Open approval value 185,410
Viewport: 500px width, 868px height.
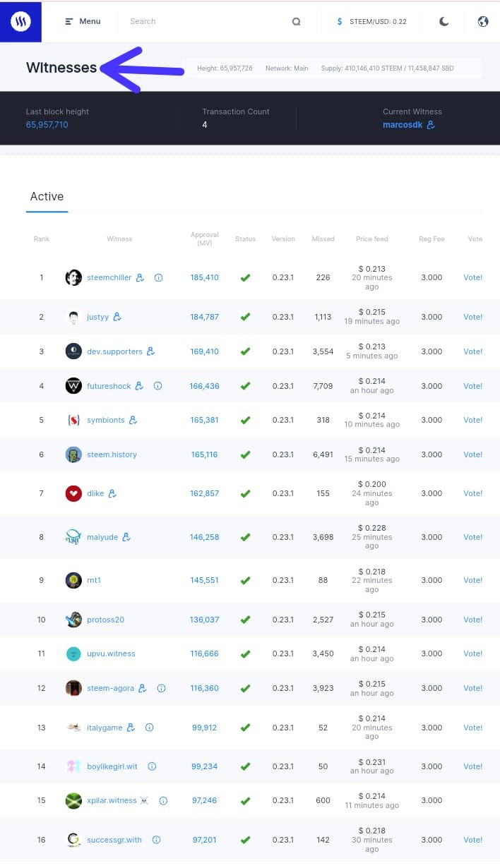click(x=204, y=277)
